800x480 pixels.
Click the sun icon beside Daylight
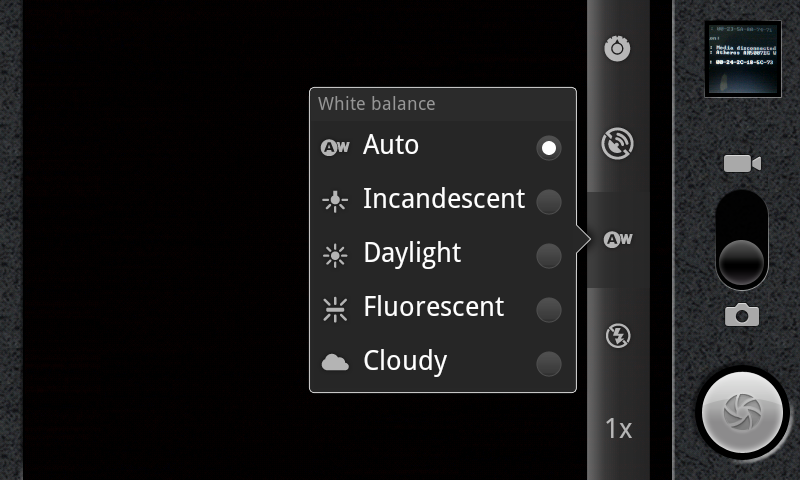coord(335,256)
